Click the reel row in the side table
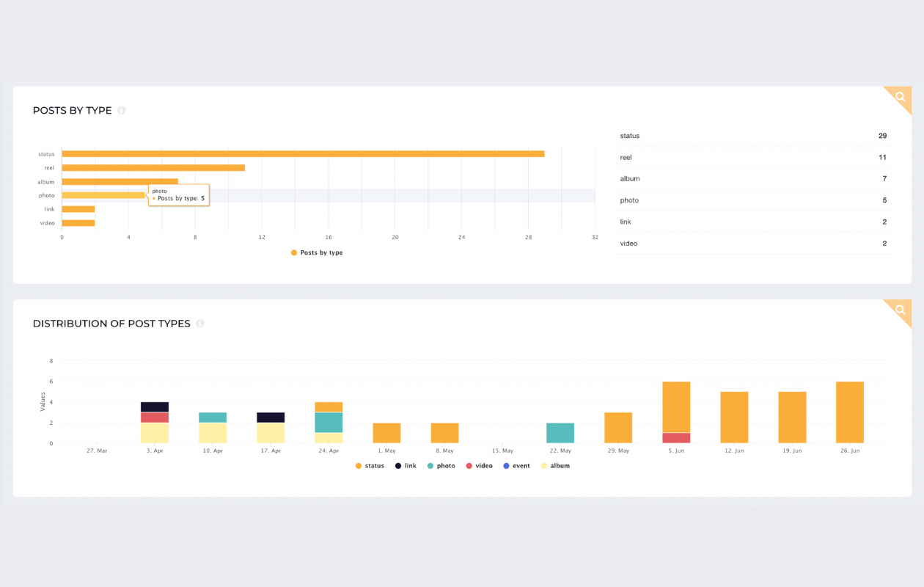Viewport: 924px width, 587px height. tap(754, 157)
